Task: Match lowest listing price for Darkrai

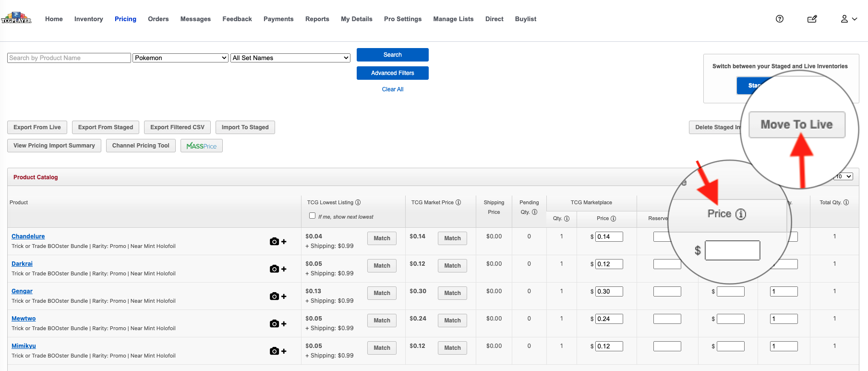Action: (382, 266)
